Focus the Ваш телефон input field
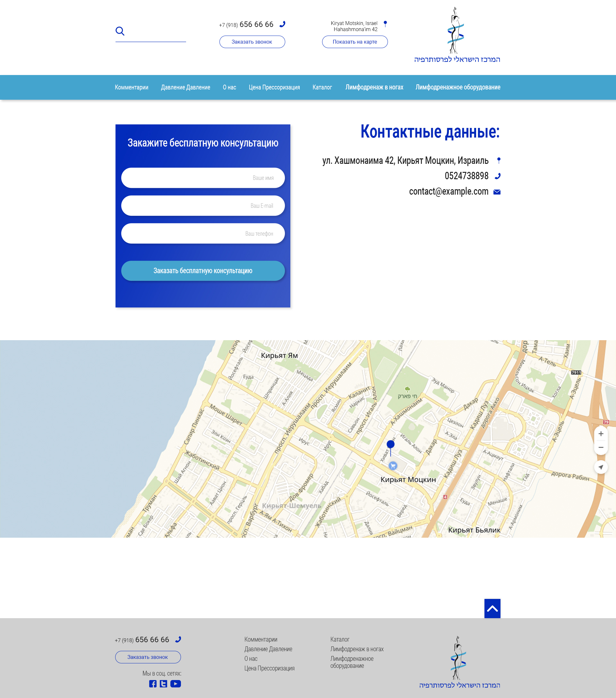The height and width of the screenshot is (698, 616). [202, 234]
